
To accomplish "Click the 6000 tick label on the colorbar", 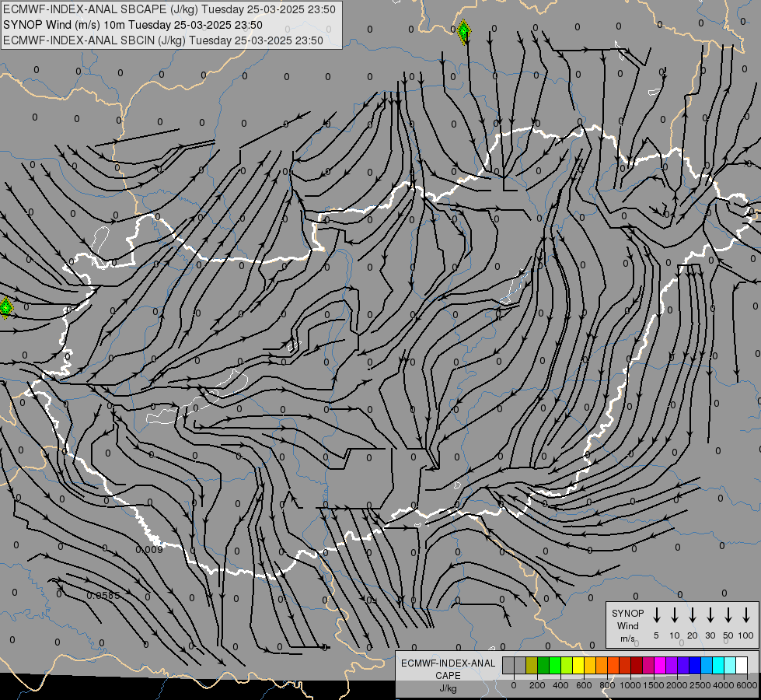I will point(747,685).
